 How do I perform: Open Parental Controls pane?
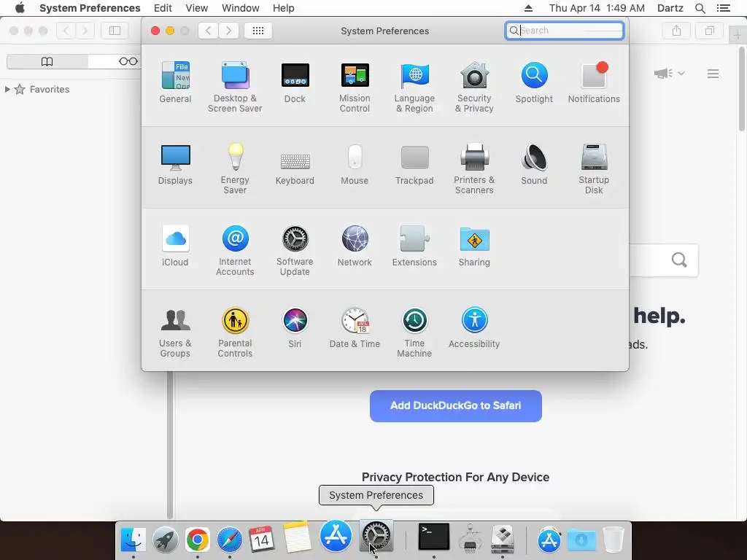pyautogui.click(x=235, y=332)
